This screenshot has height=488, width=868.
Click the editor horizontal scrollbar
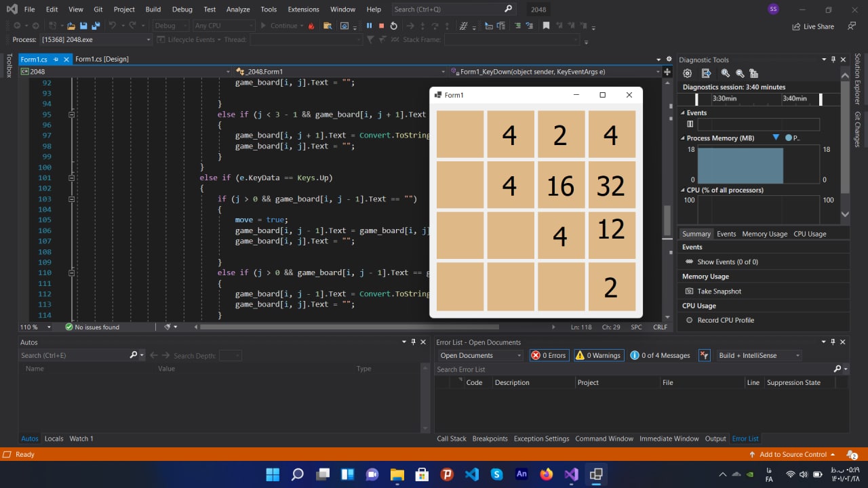(x=375, y=327)
